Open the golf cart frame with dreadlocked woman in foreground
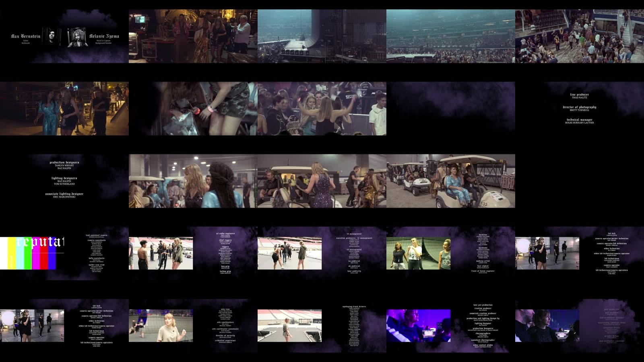The height and width of the screenshot is (362, 644). [x=193, y=181]
